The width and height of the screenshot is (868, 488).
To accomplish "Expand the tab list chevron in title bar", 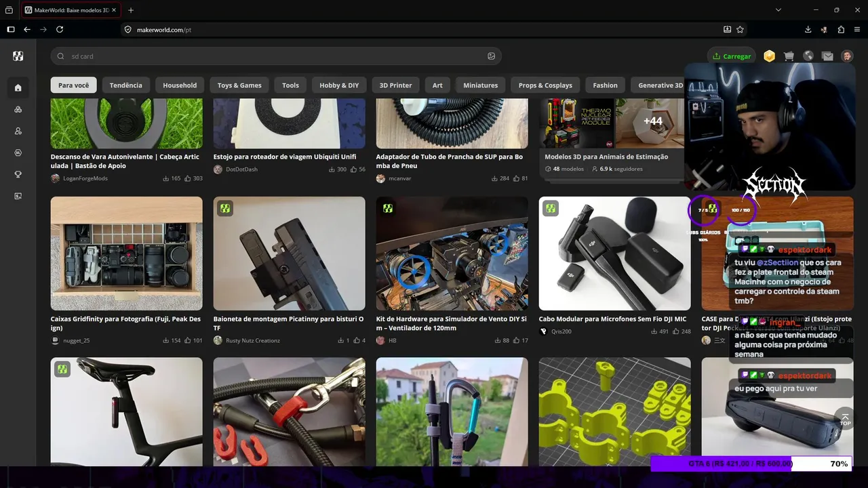I will coord(778,10).
